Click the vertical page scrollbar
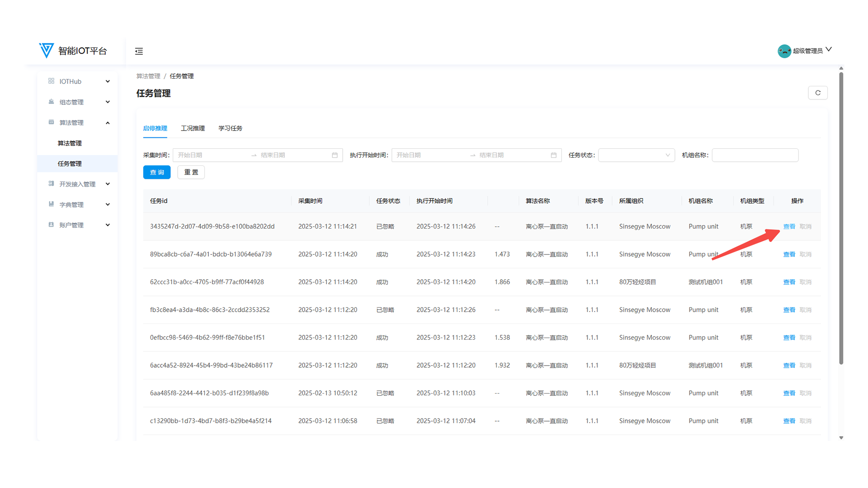Screen dimensions: 868x488 click(x=841, y=217)
